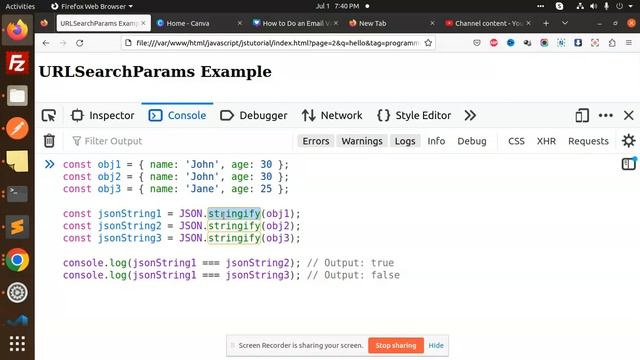The width and height of the screenshot is (640, 360).
Task: Hide the screen sharing notification
Action: coord(436,345)
